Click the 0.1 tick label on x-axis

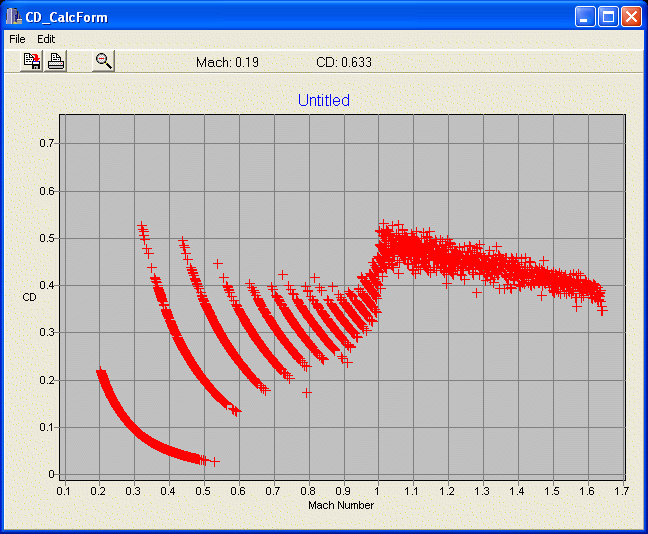click(64, 491)
